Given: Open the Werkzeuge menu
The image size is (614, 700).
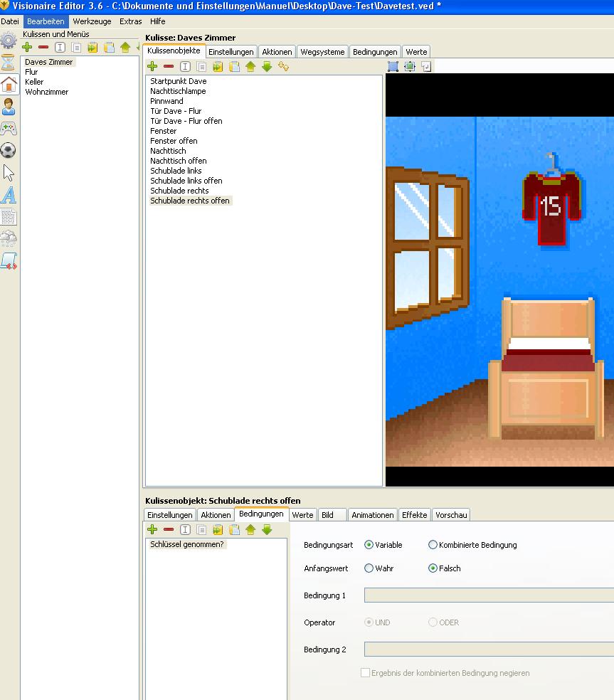Looking at the screenshot, I should [x=92, y=21].
